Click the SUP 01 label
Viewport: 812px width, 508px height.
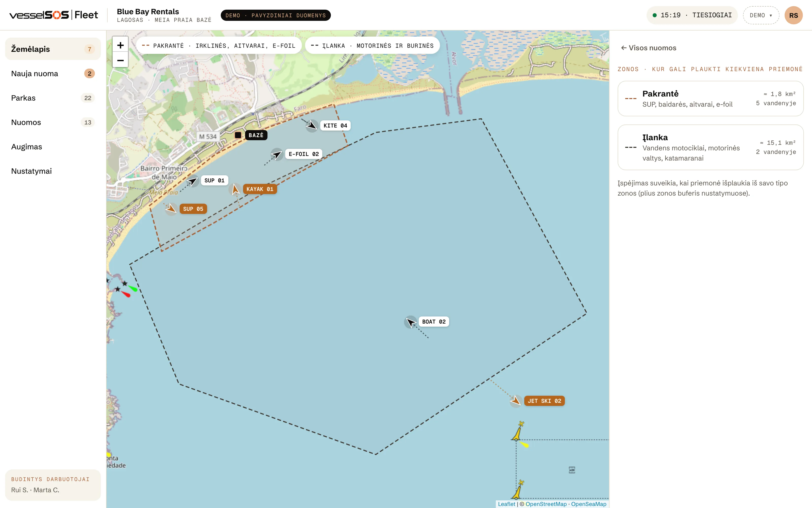pos(214,180)
